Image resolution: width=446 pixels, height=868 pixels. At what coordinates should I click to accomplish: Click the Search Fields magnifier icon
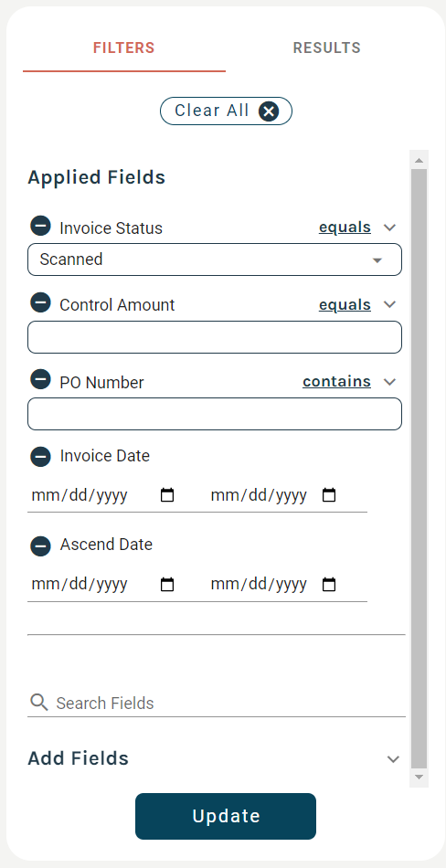tap(38, 703)
